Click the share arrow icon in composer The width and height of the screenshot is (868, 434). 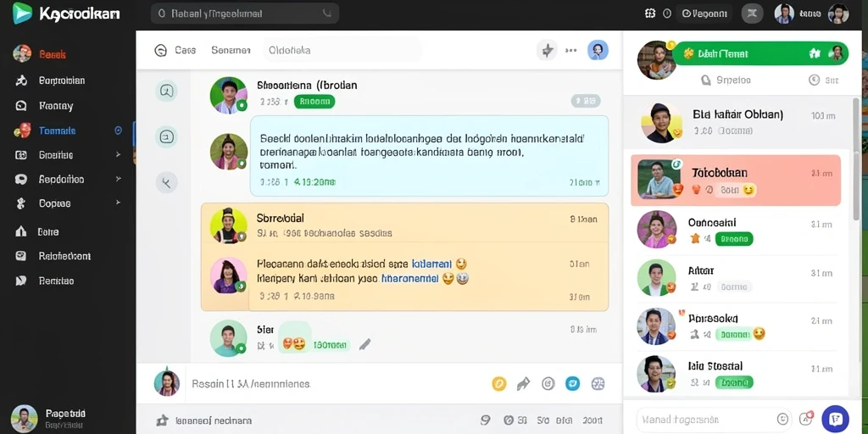[523, 384]
